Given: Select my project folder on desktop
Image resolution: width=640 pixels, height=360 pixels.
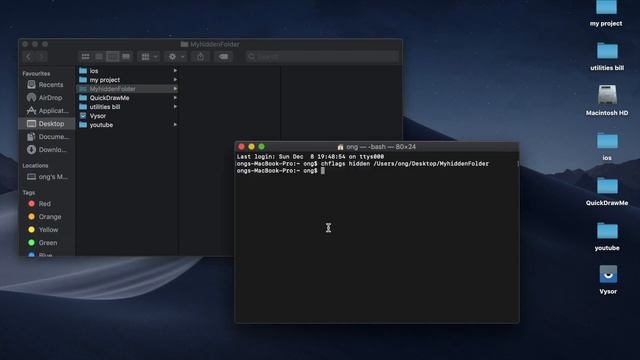Looking at the screenshot, I should (x=606, y=14).
